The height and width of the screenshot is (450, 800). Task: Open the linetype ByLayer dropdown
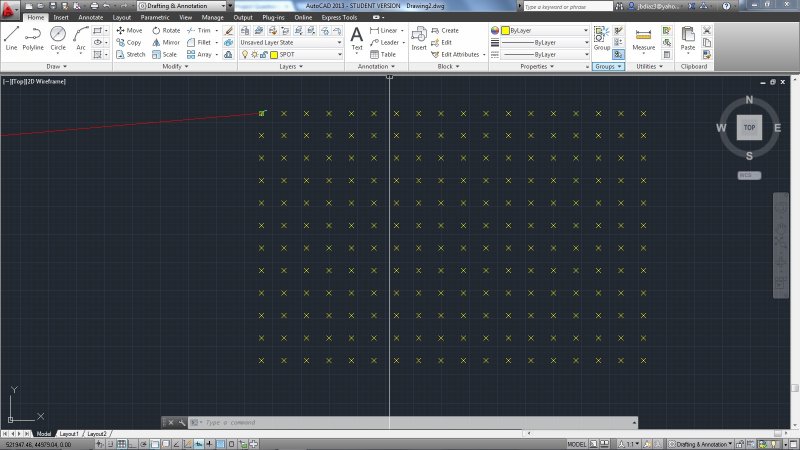[545, 55]
